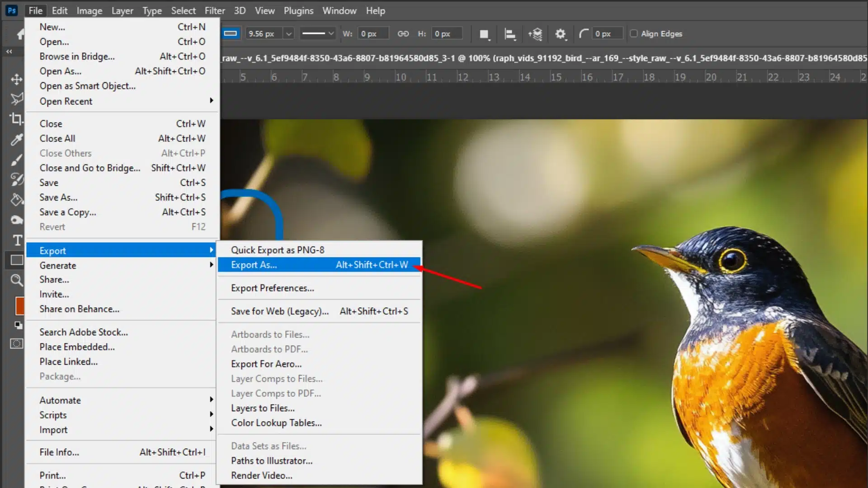Open Export Preferences
Screen dimensions: 868x488
click(x=319, y=288)
